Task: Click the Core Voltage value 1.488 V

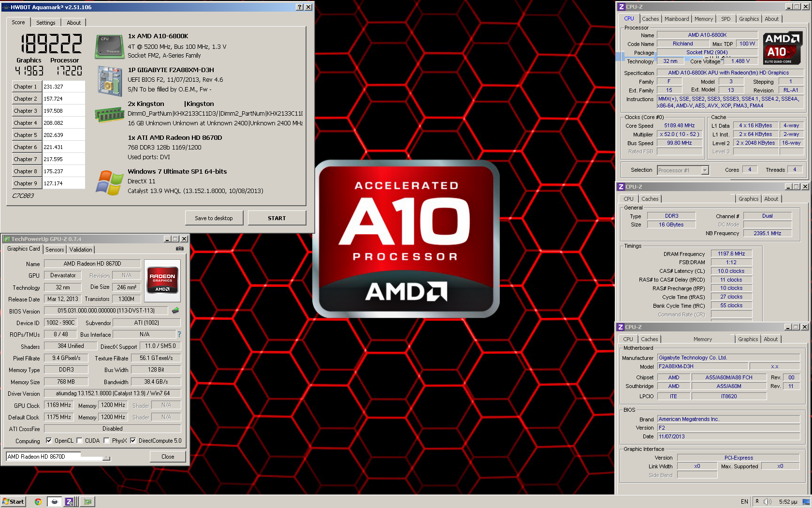Action: 740,61
